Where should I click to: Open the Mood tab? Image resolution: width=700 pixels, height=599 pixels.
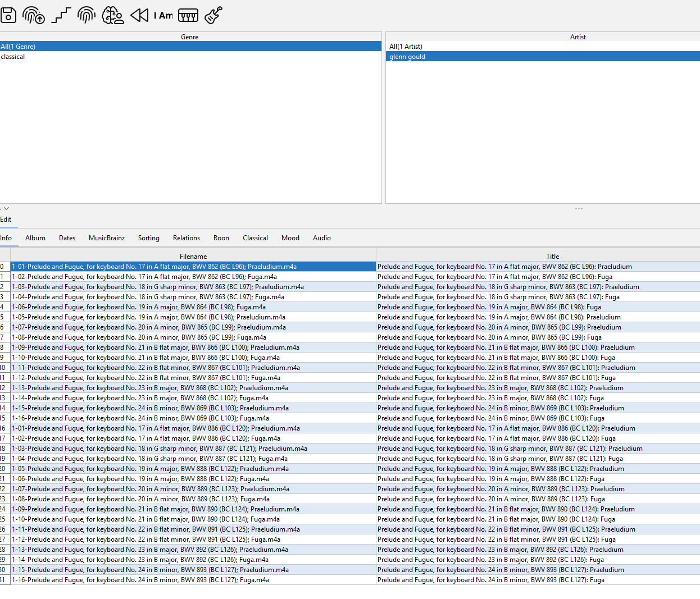pos(290,238)
